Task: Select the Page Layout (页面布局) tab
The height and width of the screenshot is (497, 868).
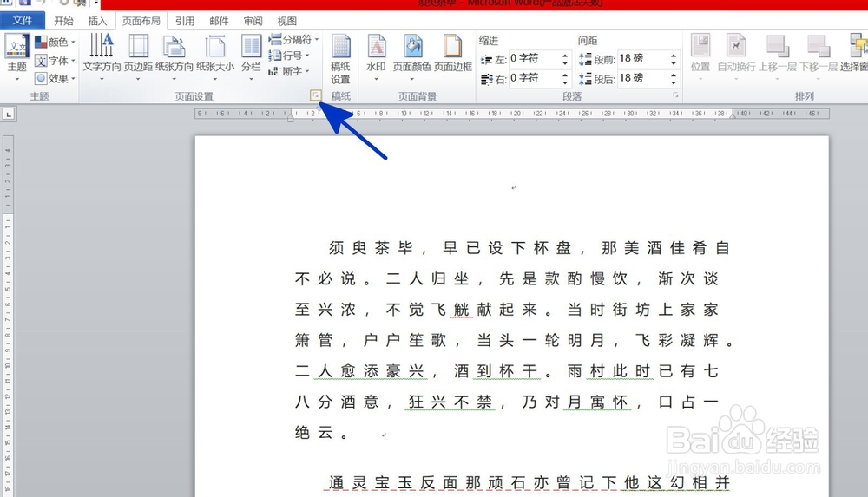Action: (x=141, y=21)
